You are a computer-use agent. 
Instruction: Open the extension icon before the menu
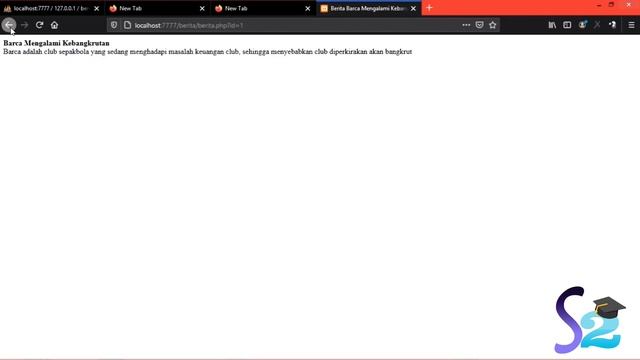(x=612, y=25)
